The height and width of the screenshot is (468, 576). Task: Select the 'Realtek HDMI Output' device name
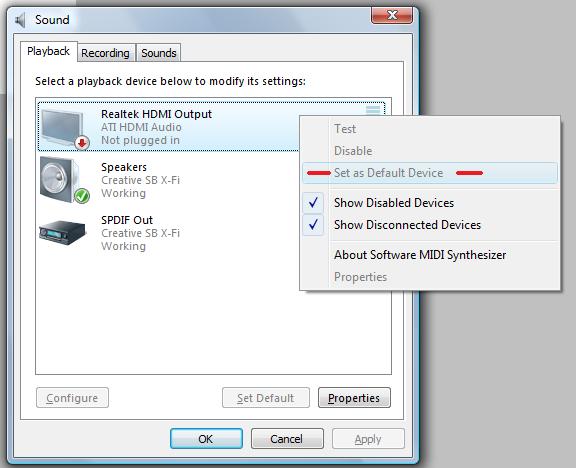coord(156,114)
